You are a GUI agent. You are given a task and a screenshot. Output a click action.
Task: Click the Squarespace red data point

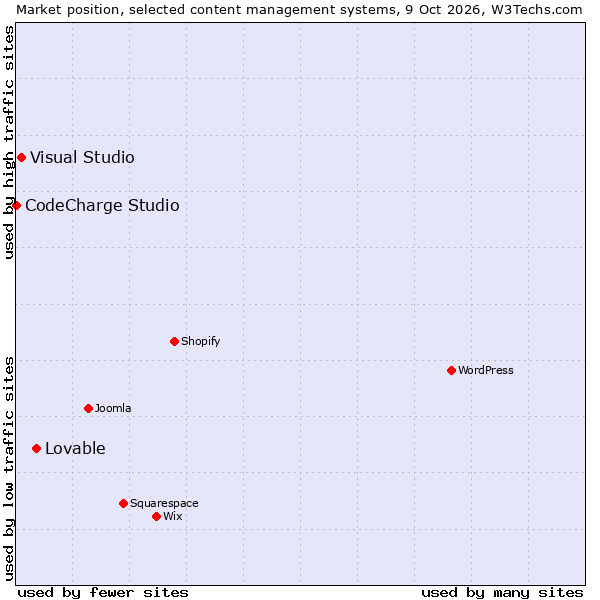click(123, 503)
